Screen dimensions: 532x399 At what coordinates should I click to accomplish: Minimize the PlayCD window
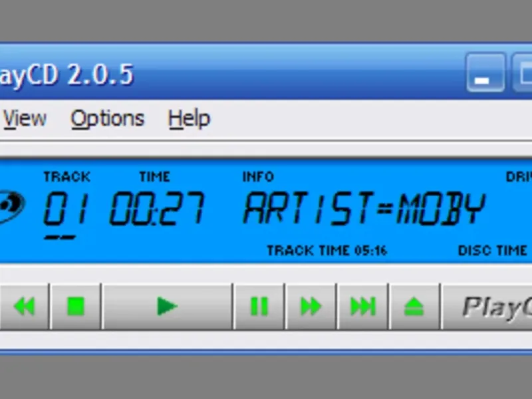(x=485, y=72)
